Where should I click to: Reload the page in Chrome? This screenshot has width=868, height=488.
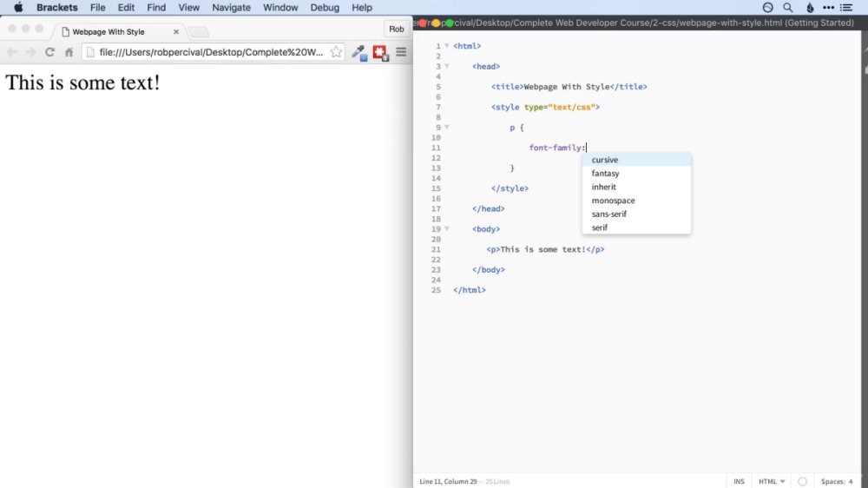[49, 52]
